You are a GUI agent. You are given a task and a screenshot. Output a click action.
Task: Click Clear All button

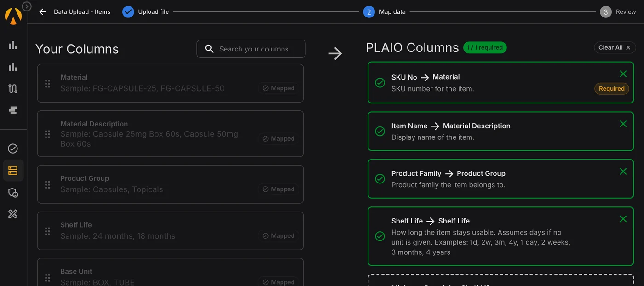[615, 48]
